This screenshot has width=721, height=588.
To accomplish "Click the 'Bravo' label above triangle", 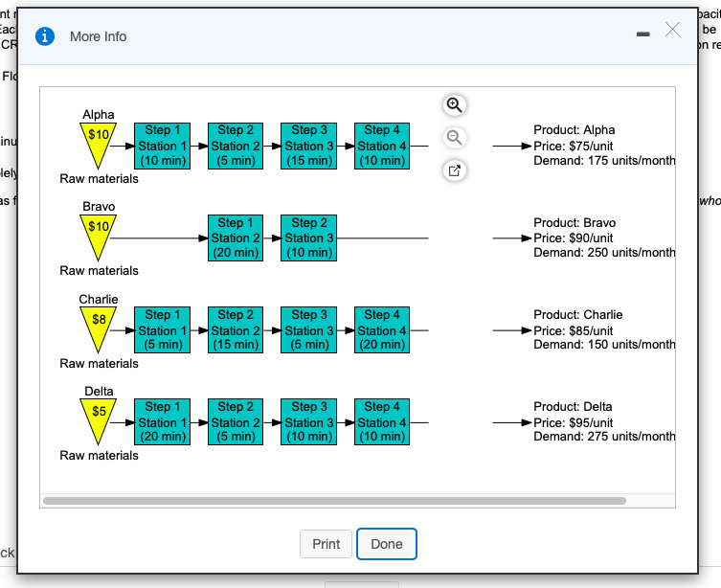I will pyautogui.click(x=99, y=207).
